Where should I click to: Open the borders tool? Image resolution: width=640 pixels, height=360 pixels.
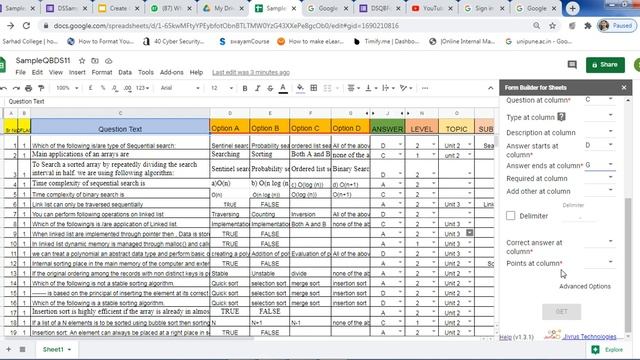(x=314, y=88)
